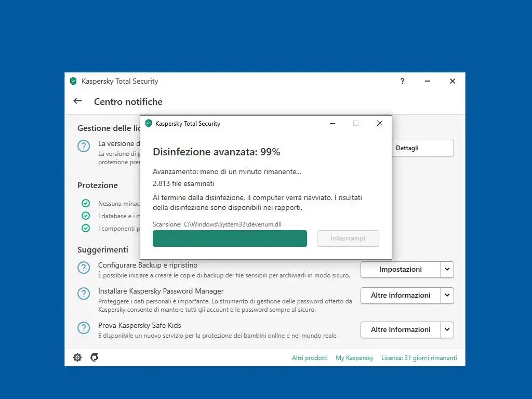The height and width of the screenshot is (399, 532).
Task: Open the Altri prodotti link
Action: pyautogui.click(x=310, y=357)
